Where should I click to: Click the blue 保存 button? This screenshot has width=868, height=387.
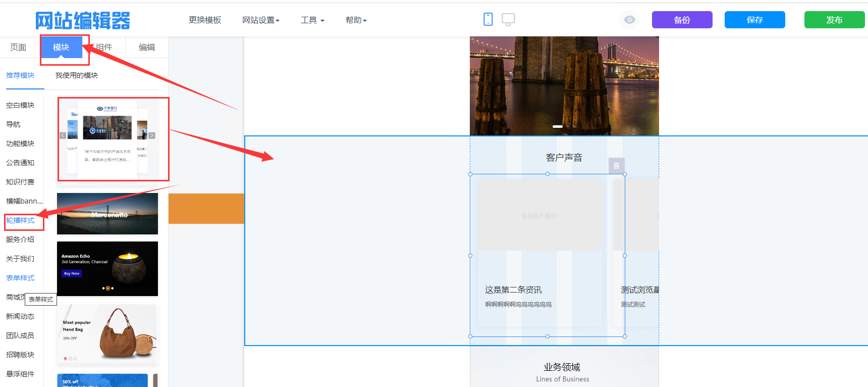[x=754, y=20]
